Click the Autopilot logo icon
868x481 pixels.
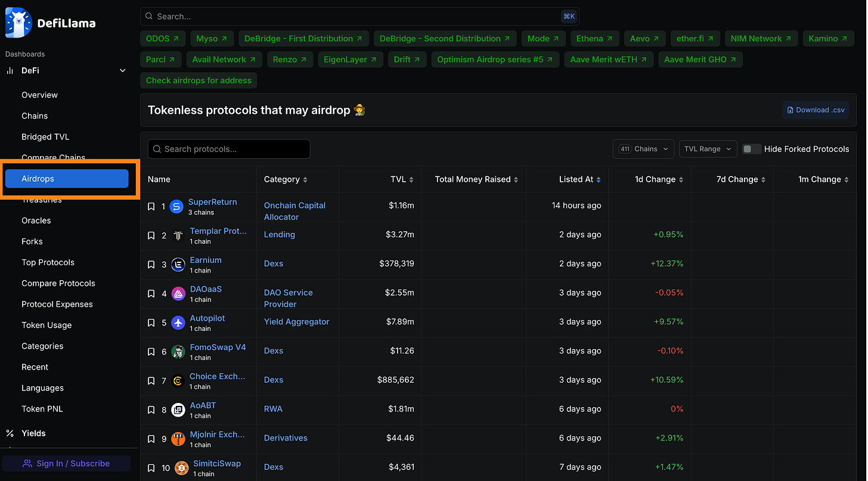(178, 323)
